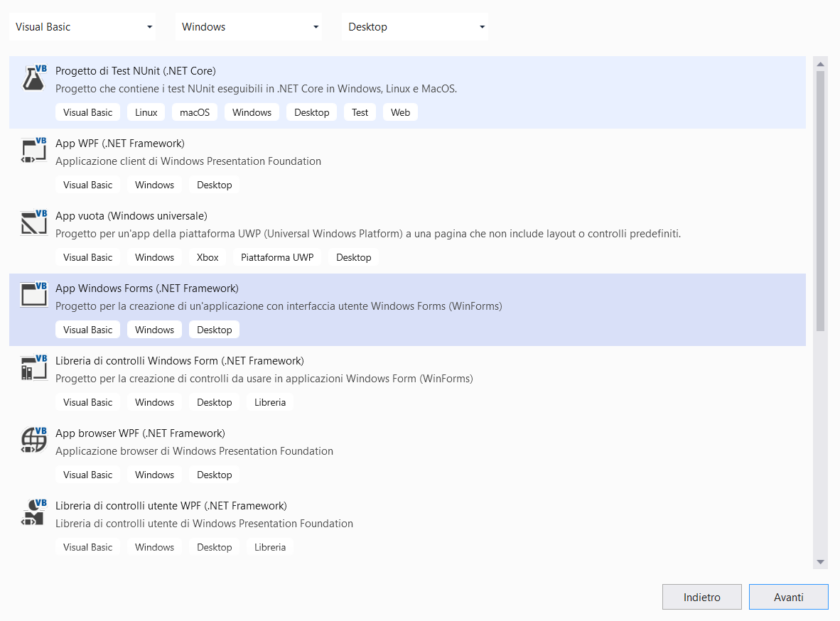Click Libreria tag on Windows Form library
Image resolution: width=840 pixels, height=621 pixels.
pyautogui.click(x=270, y=402)
